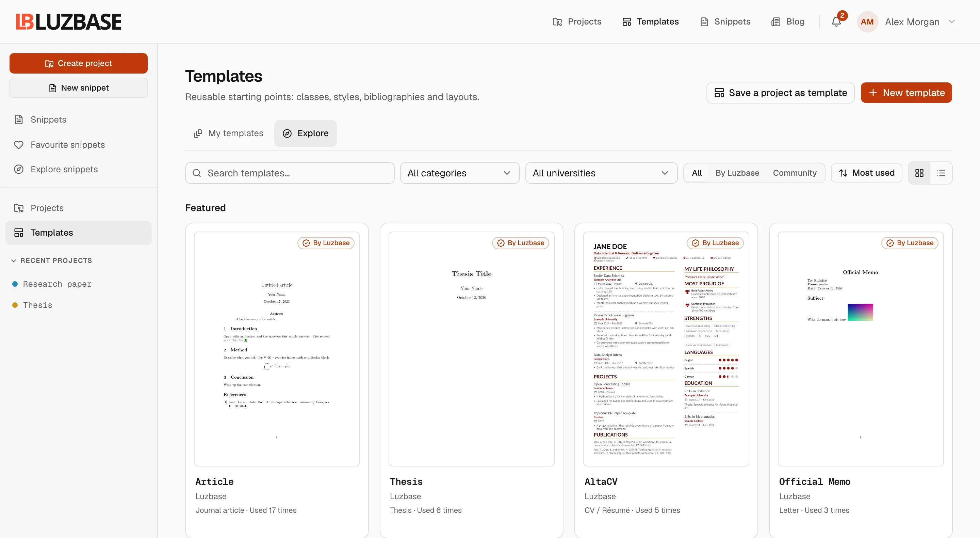
Task: Click the By Luzbase badge on AltaCV
Action: point(715,243)
